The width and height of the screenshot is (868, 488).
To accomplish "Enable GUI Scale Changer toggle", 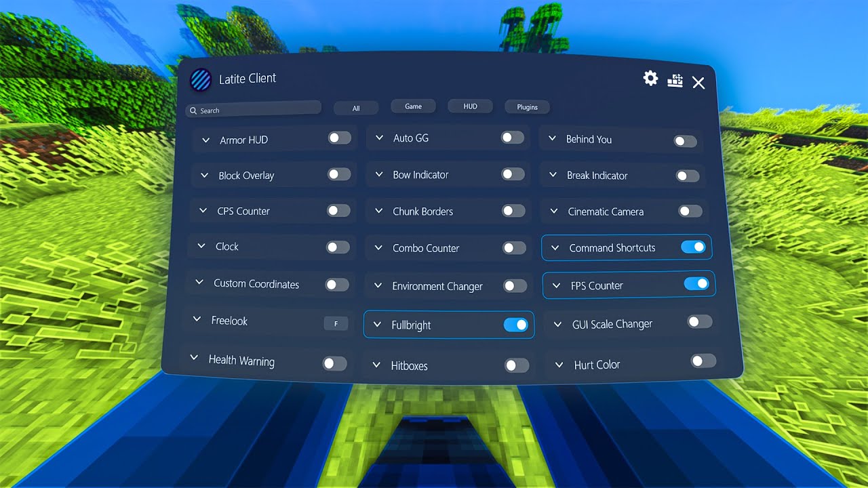I will (x=701, y=322).
